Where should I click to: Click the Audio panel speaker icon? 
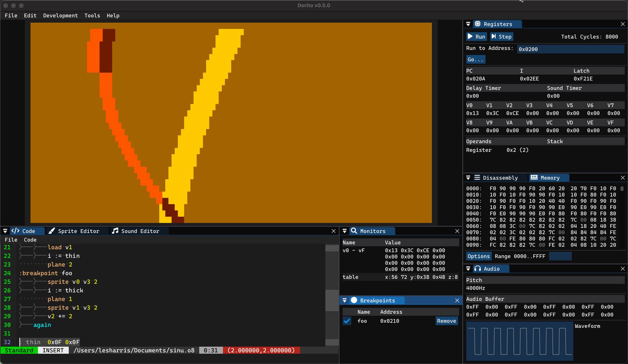(478, 269)
